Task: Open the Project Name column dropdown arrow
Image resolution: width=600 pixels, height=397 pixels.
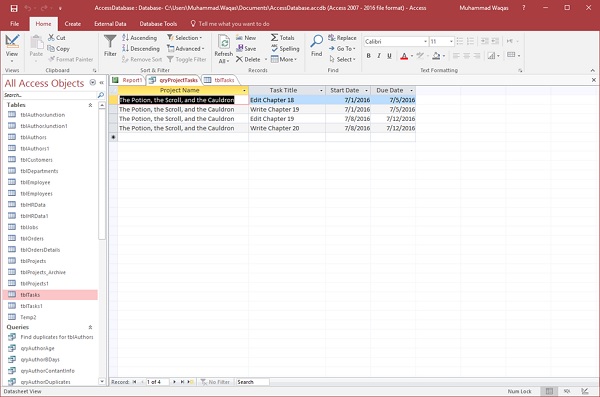Action: pyautogui.click(x=244, y=90)
